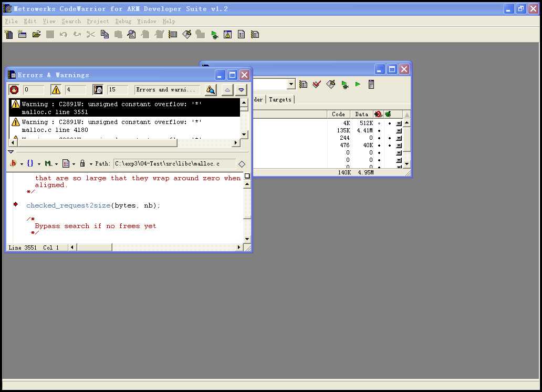
Task: Click the Code column header
Action: [338, 114]
